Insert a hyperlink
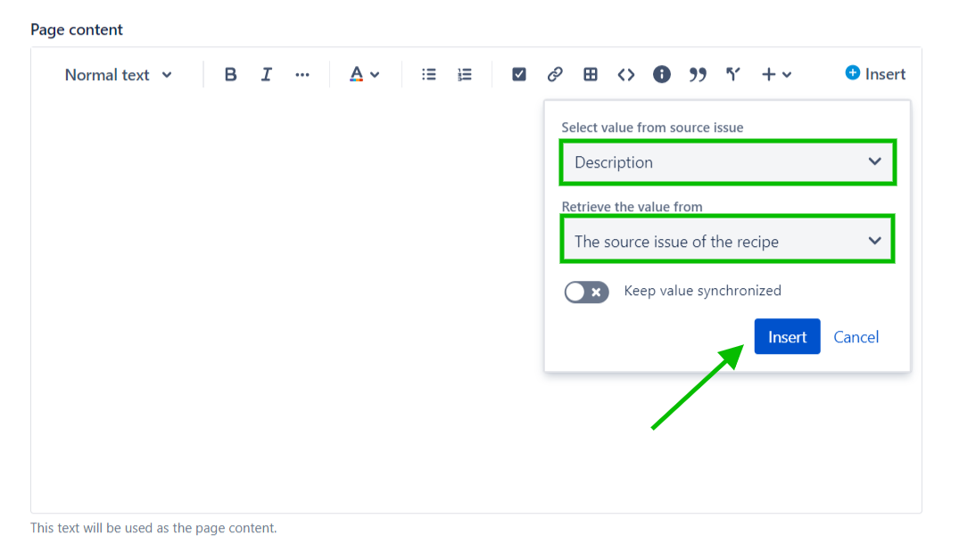Screen dimensions: 959x560 [555, 75]
